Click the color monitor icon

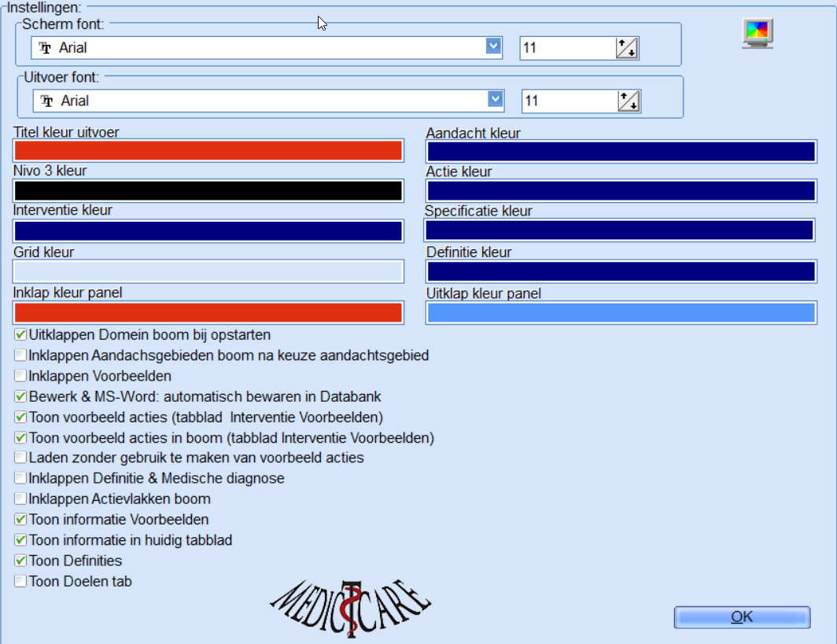tap(758, 33)
